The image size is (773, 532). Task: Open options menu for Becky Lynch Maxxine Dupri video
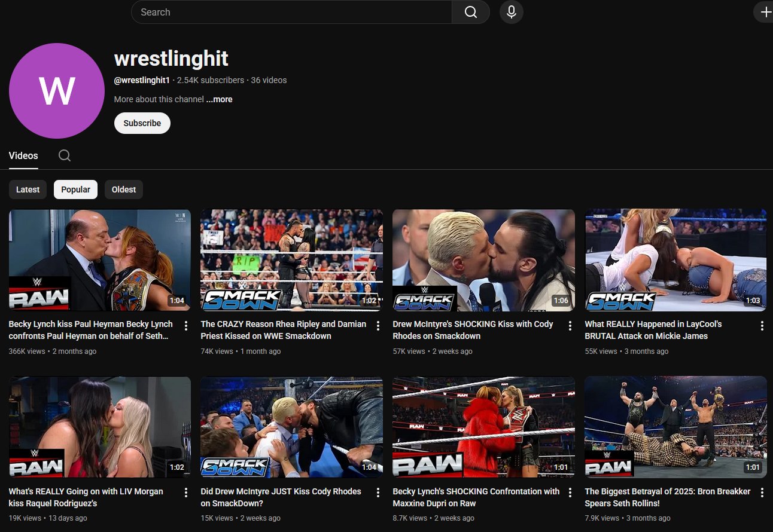coord(570,493)
